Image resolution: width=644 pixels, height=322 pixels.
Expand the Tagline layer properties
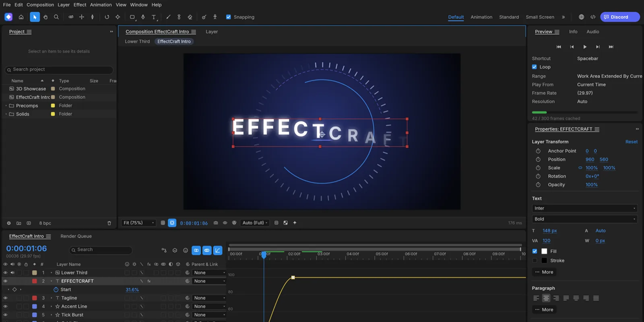pyautogui.click(x=52, y=298)
